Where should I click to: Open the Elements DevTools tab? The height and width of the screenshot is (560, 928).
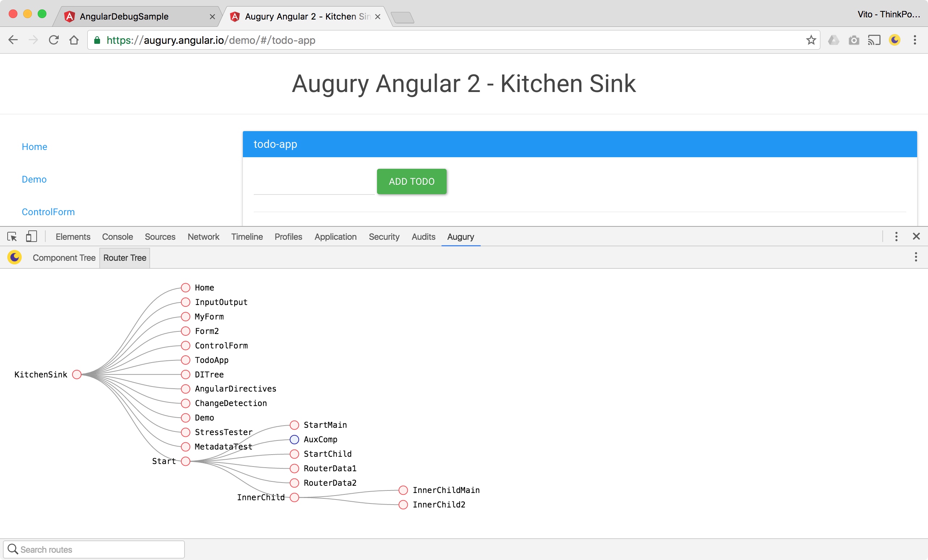click(73, 237)
